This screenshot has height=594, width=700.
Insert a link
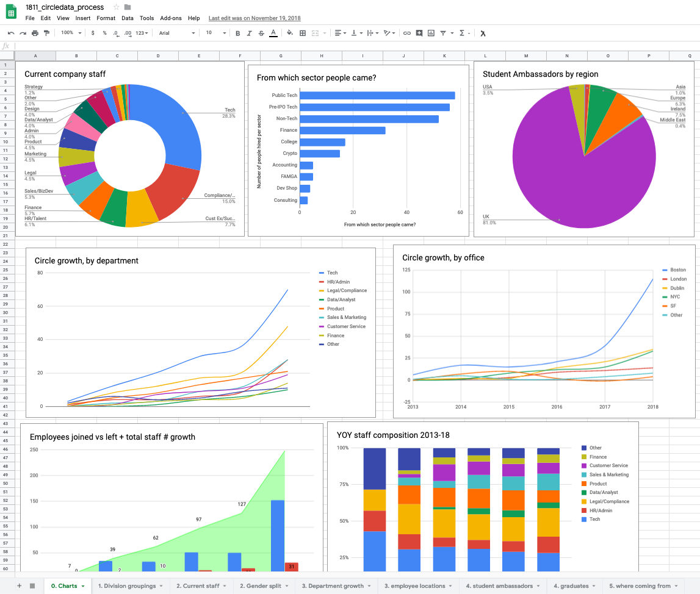(x=407, y=33)
